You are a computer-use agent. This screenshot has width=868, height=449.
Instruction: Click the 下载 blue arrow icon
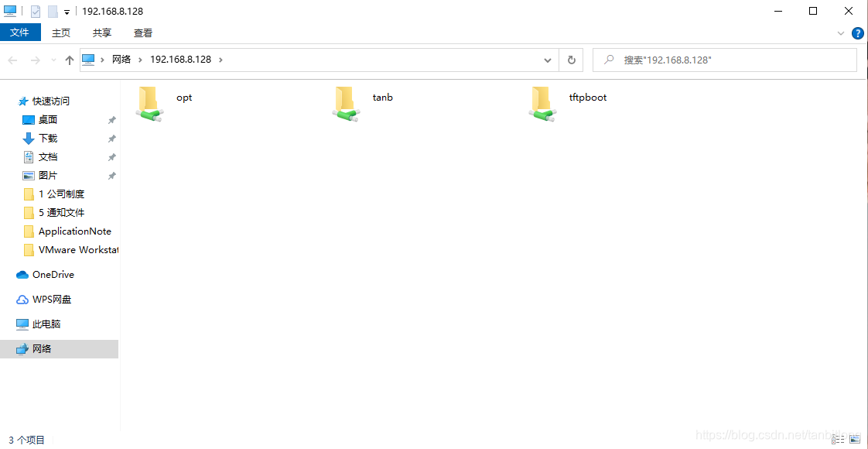(28, 139)
